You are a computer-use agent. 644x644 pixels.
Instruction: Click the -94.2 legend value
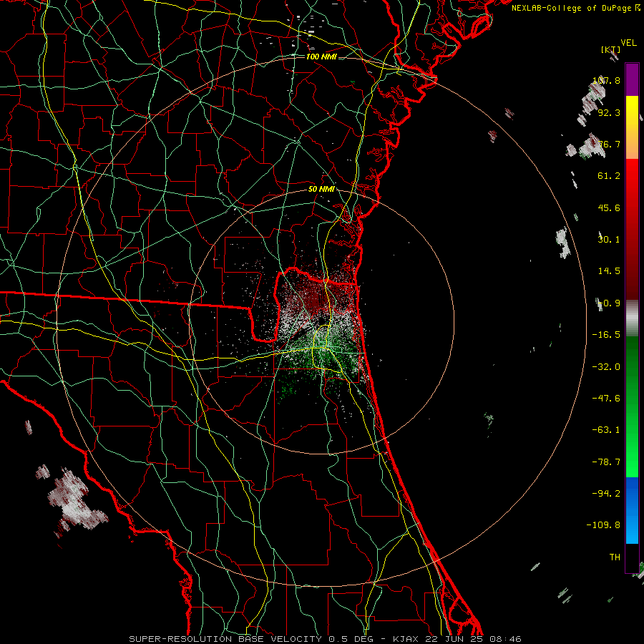(606, 493)
